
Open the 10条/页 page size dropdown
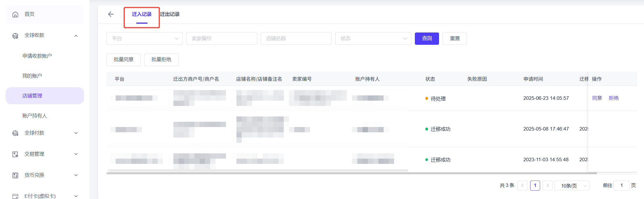(572, 186)
